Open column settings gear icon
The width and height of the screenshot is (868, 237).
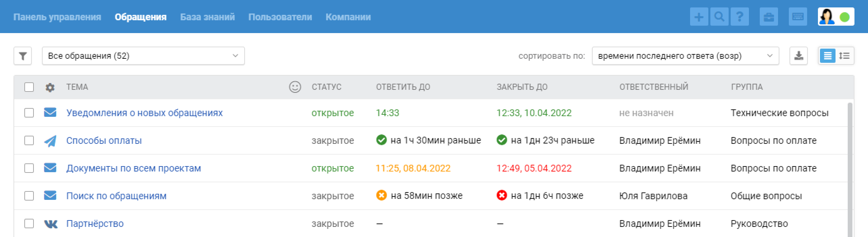[x=50, y=87]
